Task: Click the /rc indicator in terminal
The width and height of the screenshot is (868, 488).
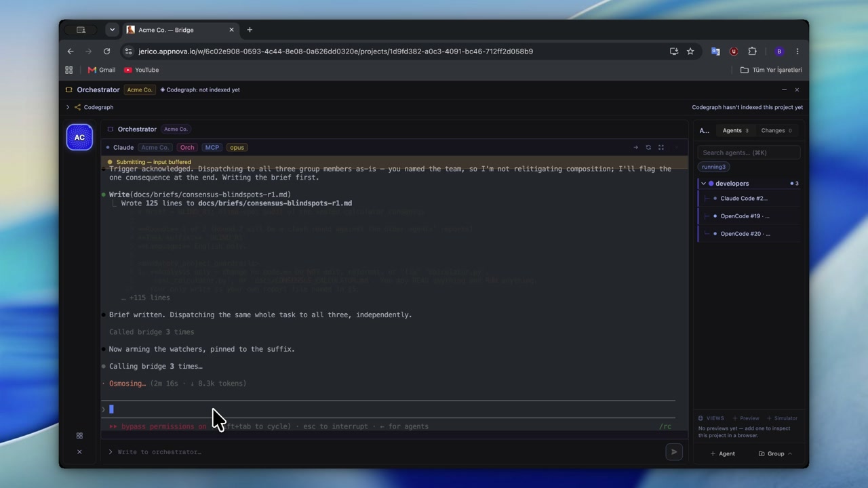Action: tap(665, 426)
